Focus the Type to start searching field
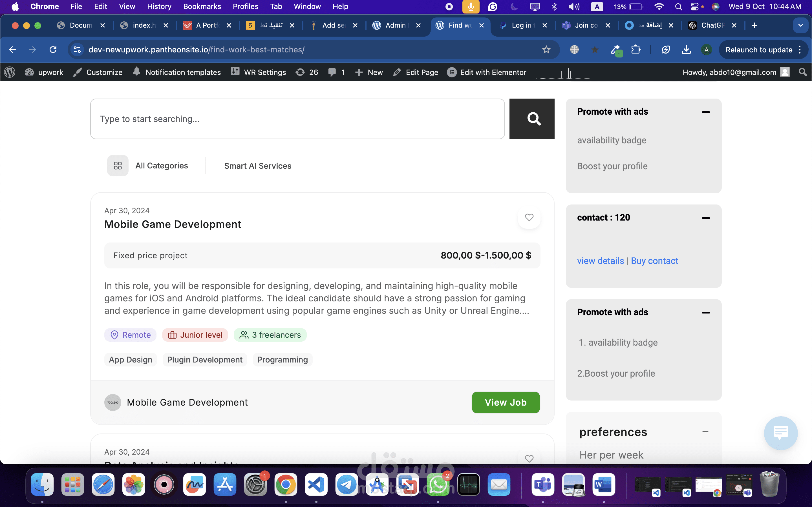Viewport: 812px width, 507px height. (x=297, y=119)
